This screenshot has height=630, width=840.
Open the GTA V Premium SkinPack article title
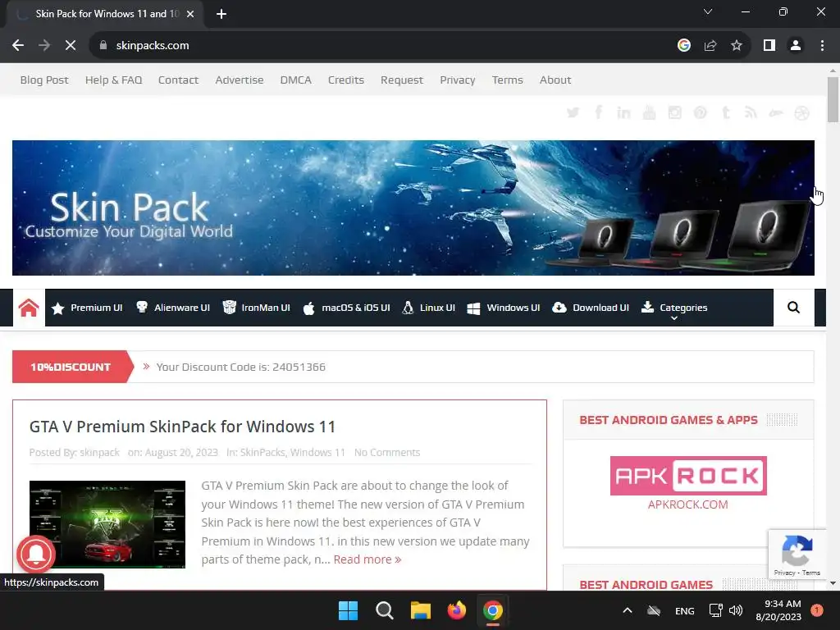pyautogui.click(x=182, y=427)
